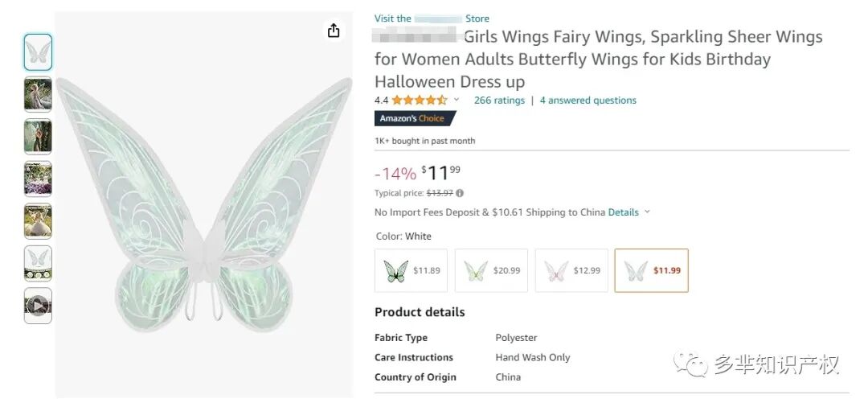Select the first white wings thumbnail

[38, 52]
